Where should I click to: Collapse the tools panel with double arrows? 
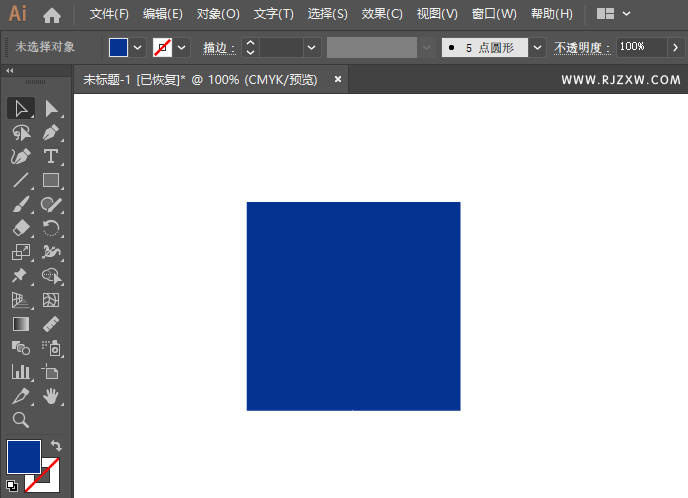(10, 71)
